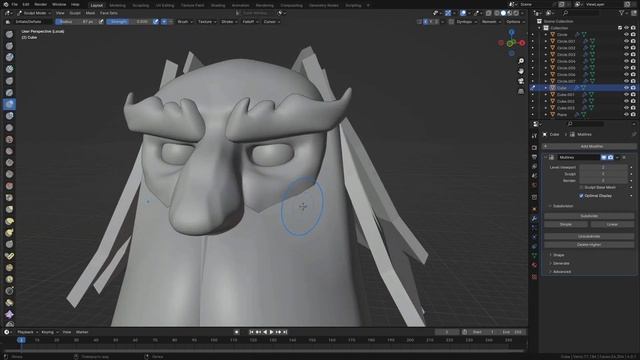Toggle the camera view icon
Screen dimensions: 640x360
pyautogui.click(x=521, y=81)
